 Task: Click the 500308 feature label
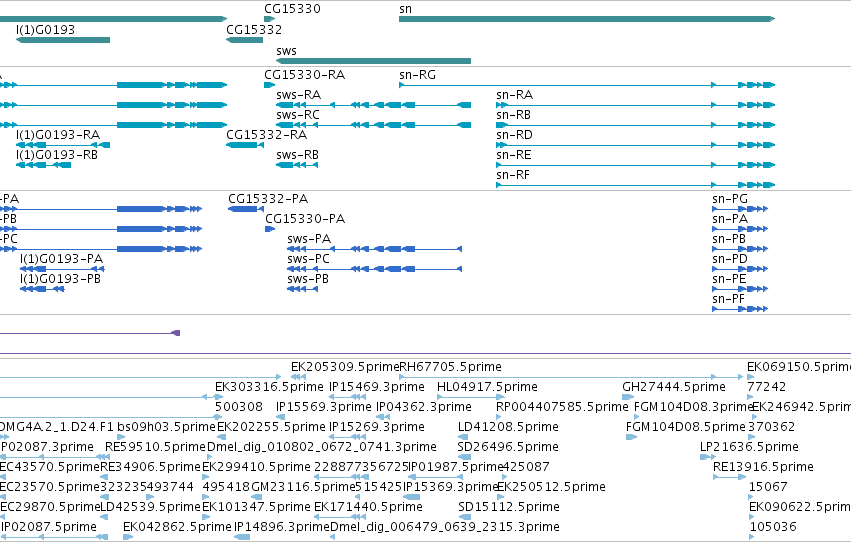[x=239, y=407]
